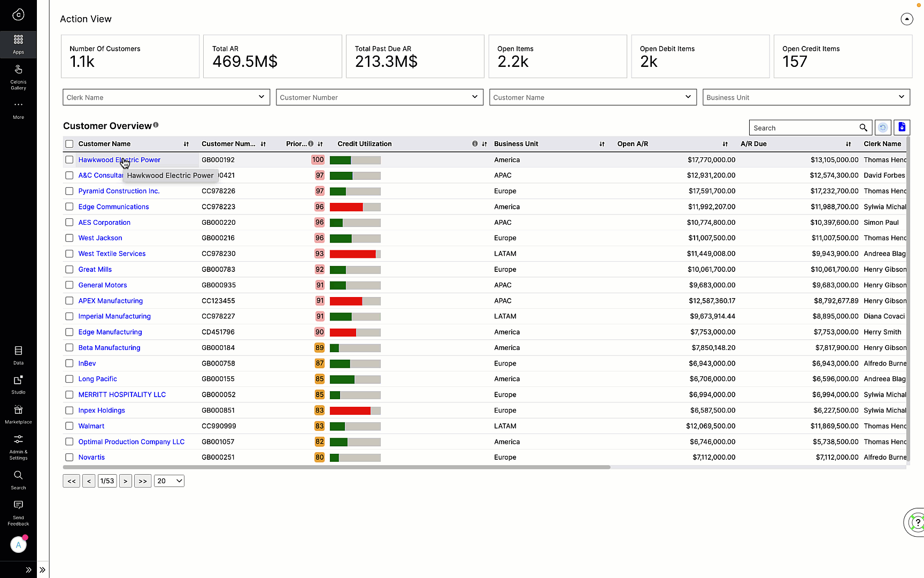Sort the table by Open A/R

(x=725, y=144)
